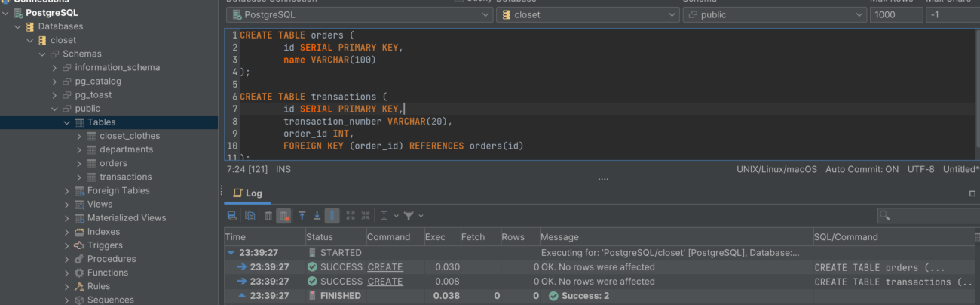Collapse the Databases tree node
The height and width of the screenshot is (305, 980).
click(17, 26)
